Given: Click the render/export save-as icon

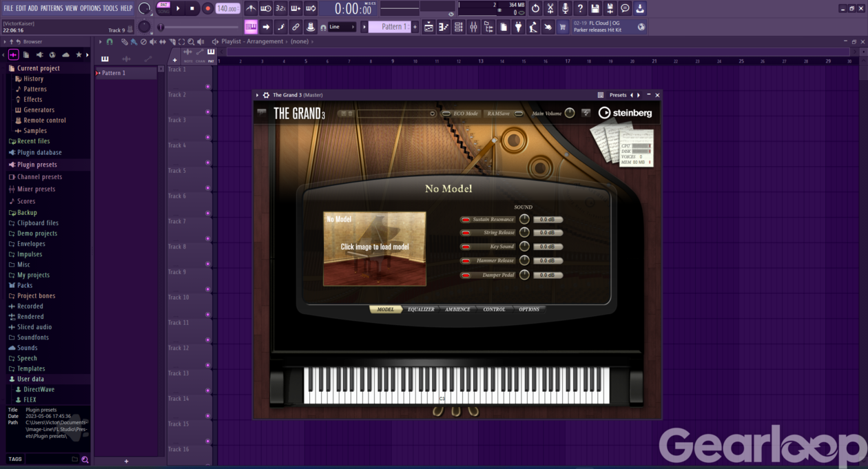Looking at the screenshot, I should tap(610, 8).
